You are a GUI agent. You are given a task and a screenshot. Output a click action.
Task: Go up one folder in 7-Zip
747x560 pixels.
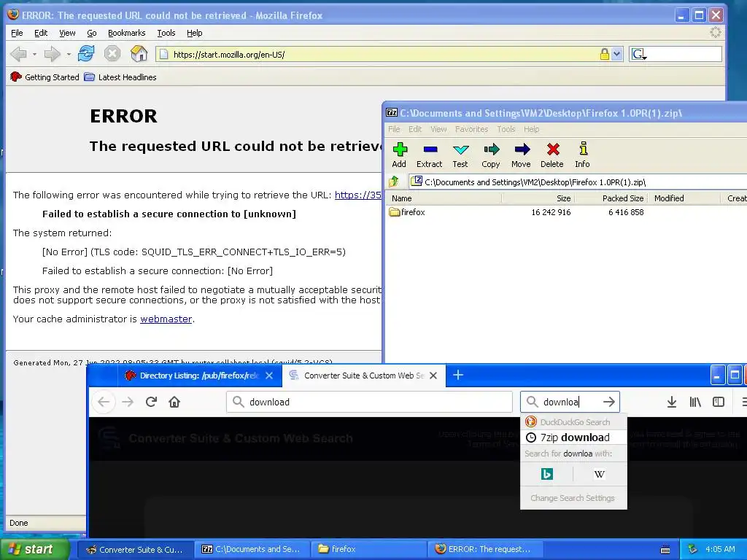(x=394, y=182)
